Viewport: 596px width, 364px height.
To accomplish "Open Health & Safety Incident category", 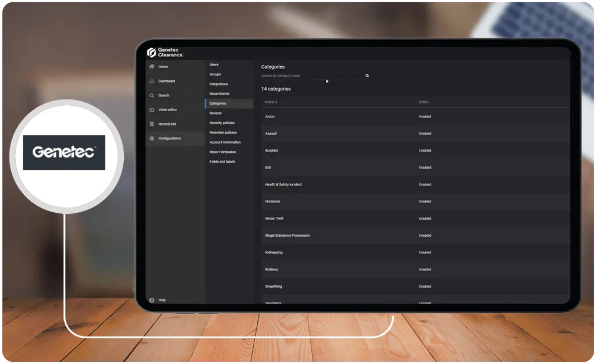I will coord(416,184).
